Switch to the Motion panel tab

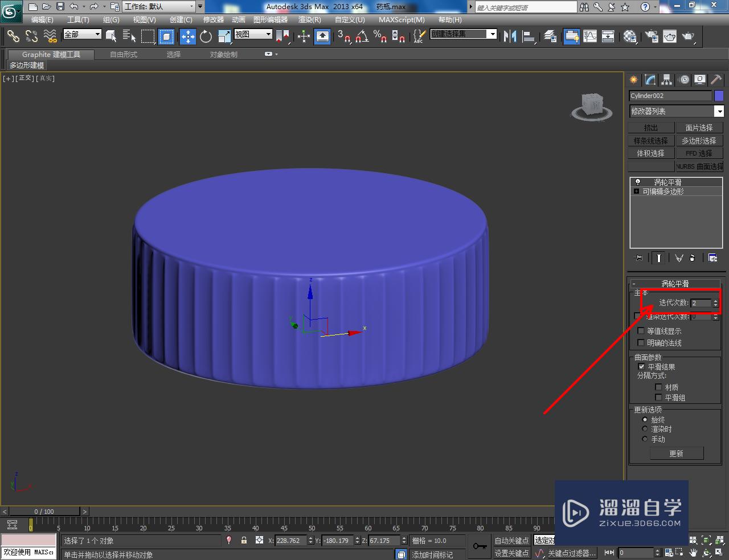tap(684, 80)
